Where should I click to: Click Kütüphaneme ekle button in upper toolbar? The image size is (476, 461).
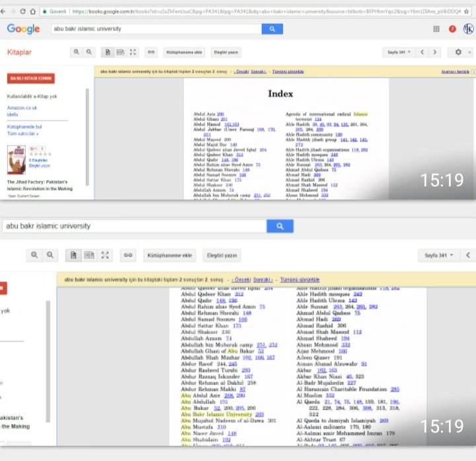184,52
